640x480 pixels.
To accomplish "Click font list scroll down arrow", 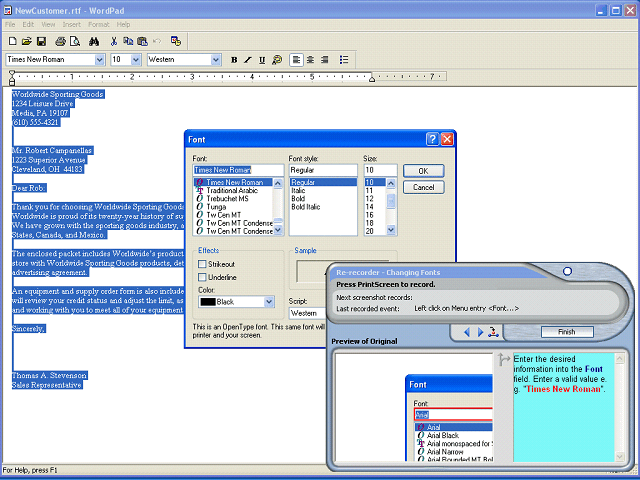I will coord(278,231).
